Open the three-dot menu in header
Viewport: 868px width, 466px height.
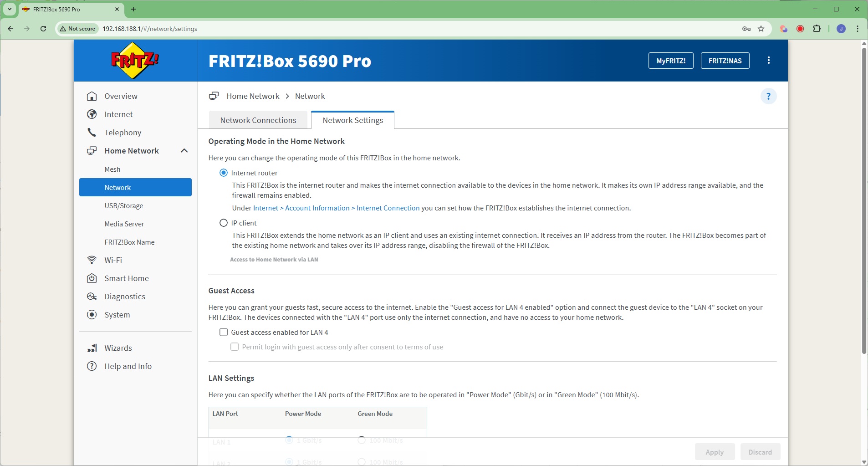click(769, 61)
